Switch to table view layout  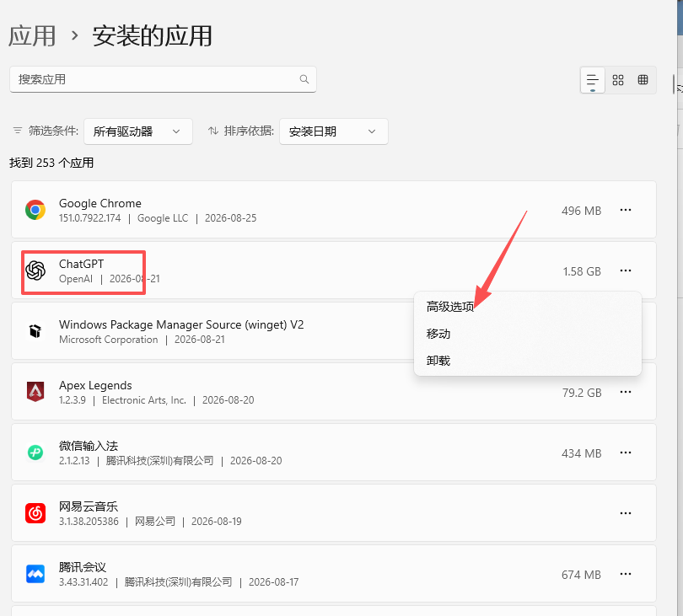coord(643,80)
